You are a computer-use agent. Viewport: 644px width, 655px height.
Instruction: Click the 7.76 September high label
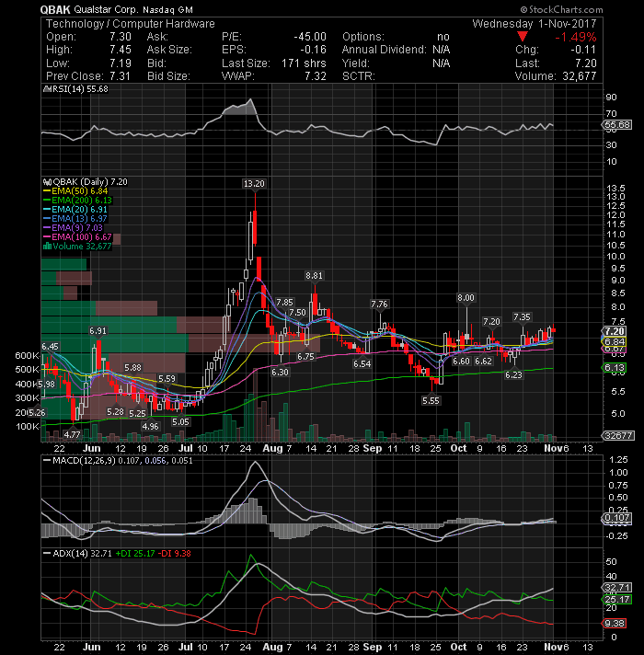(x=379, y=305)
